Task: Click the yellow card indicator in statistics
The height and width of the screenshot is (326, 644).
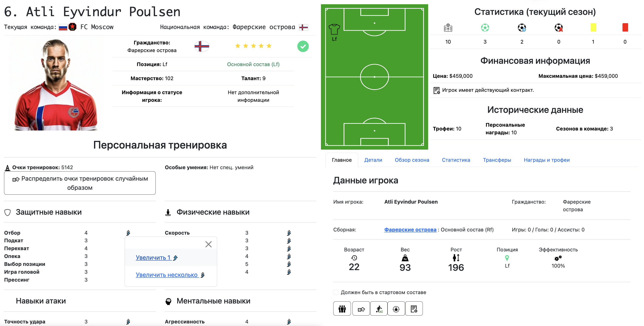Action: coord(593,27)
